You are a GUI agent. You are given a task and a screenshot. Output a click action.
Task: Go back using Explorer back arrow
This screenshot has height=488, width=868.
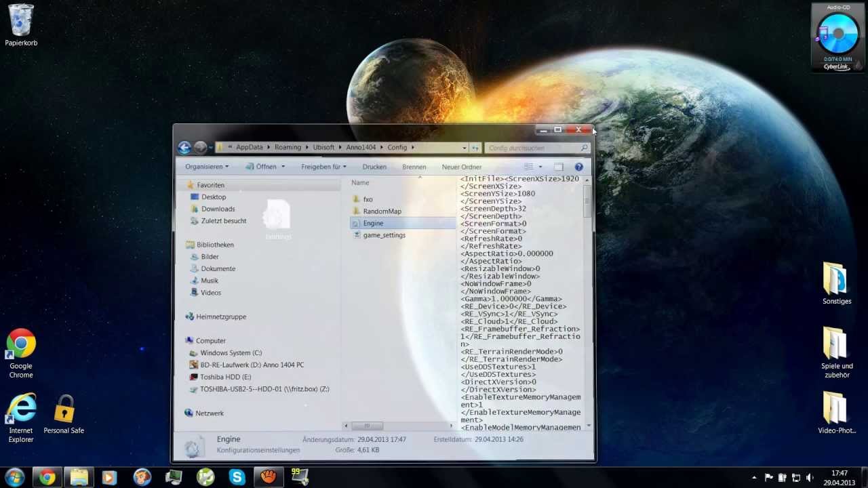pos(184,148)
